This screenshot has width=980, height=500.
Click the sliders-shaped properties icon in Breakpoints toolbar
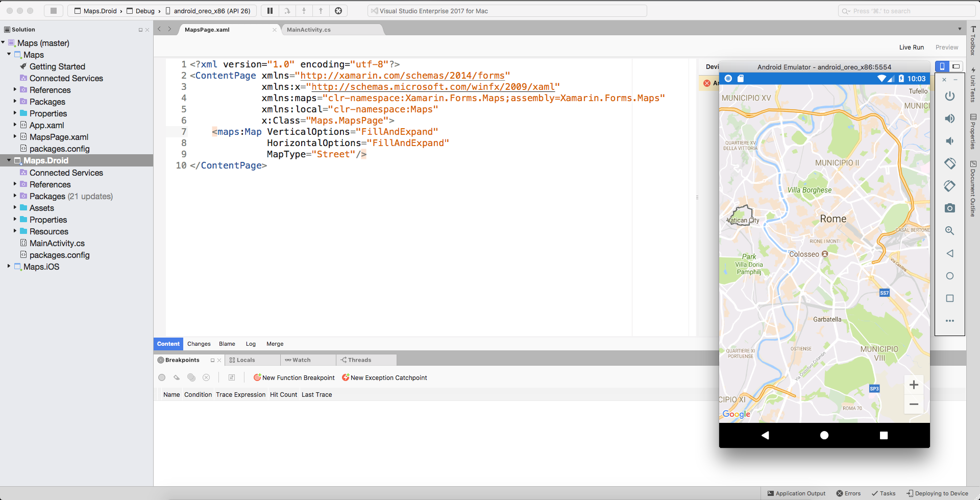click(x=231, y=377)
